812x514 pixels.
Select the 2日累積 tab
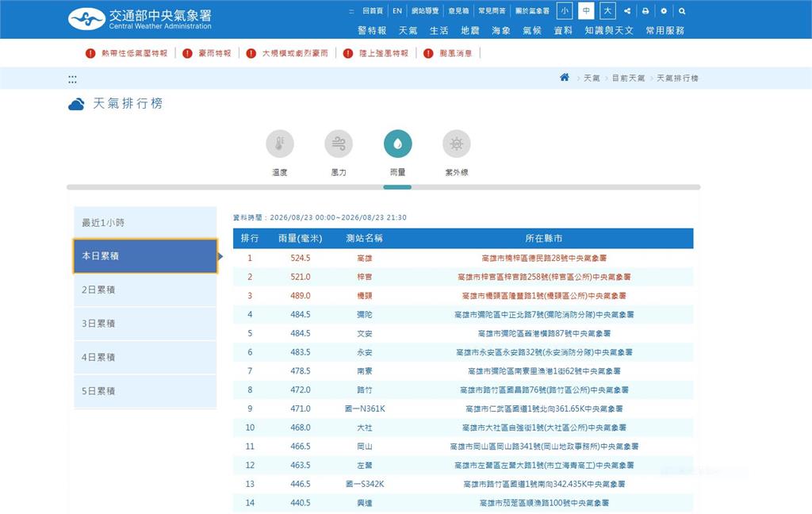pyautogui.click(x=145, y=290)
